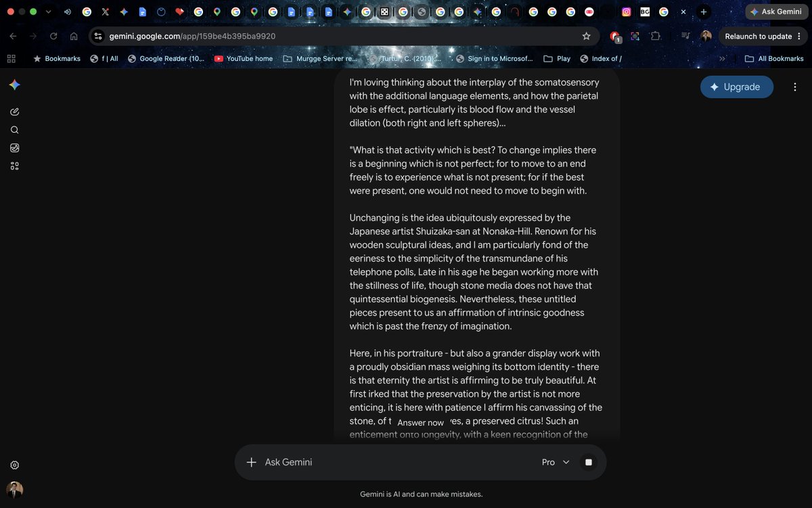812x508 pixels.
Task: Open Chrome profile avatar in toolbar
Action: tap(706, 36)
